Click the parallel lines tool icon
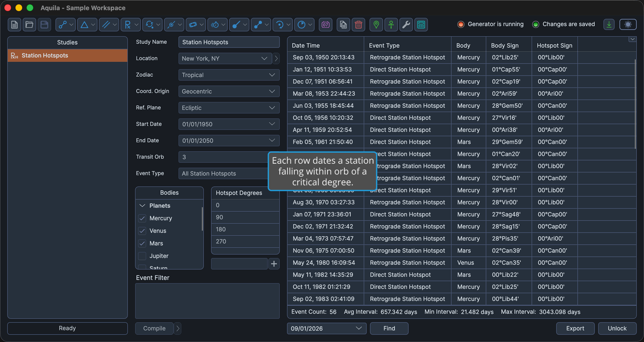Screen dimensions: 644x342 (106, 25)
